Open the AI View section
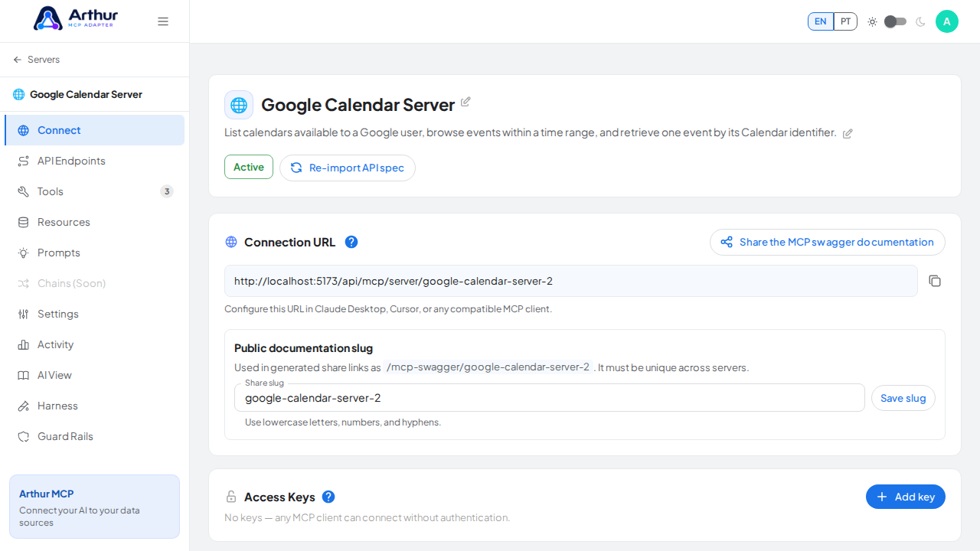Image resolution: width=980 pixels, height=551 pixels. click(x=94, y=375)
